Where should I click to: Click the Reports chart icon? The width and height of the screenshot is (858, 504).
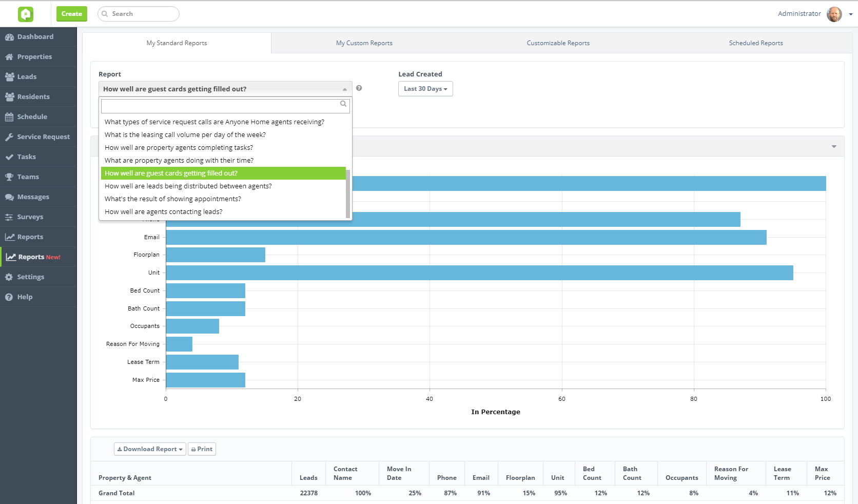coord(9,237)
